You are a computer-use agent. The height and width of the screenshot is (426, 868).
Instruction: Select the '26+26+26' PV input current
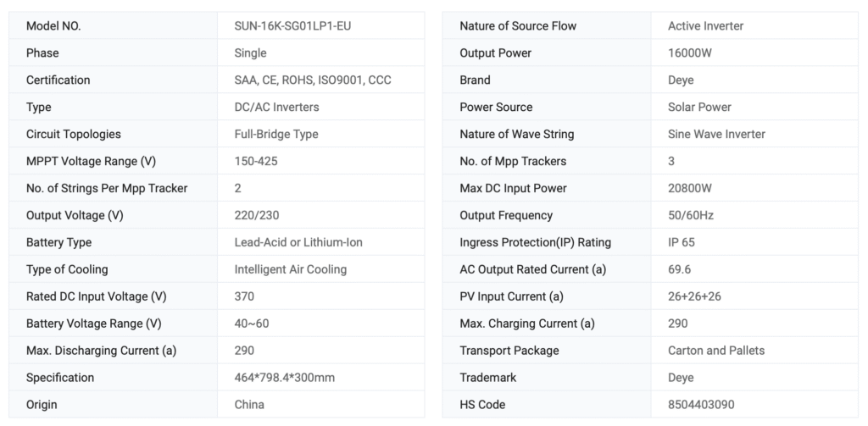tap(694, 296)
